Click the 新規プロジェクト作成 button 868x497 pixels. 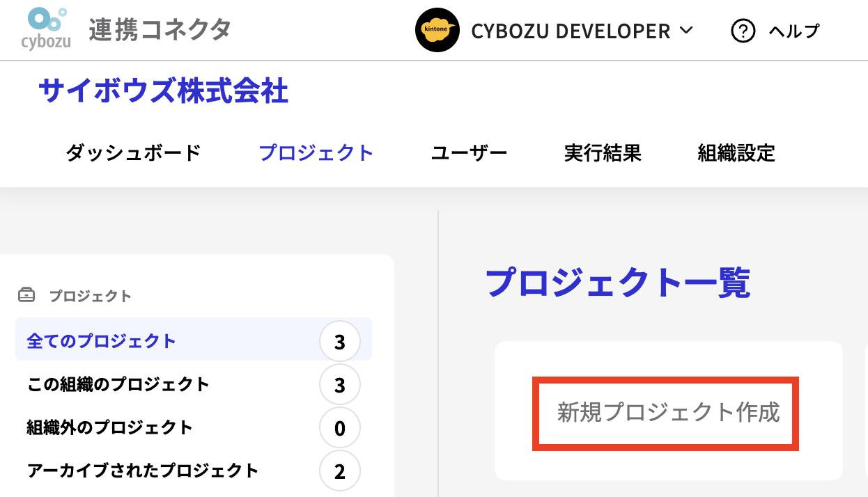pyautogui.click(x=667, y=413)
